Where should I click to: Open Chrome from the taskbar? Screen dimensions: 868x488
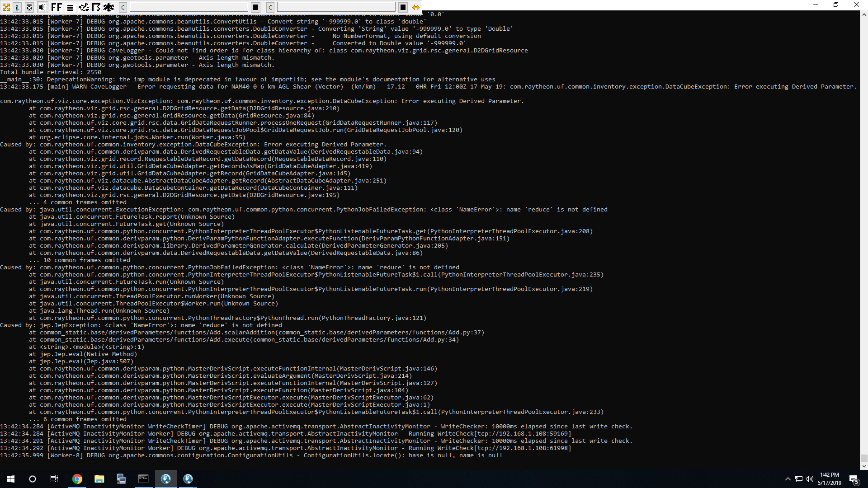[x=77, y=479]
